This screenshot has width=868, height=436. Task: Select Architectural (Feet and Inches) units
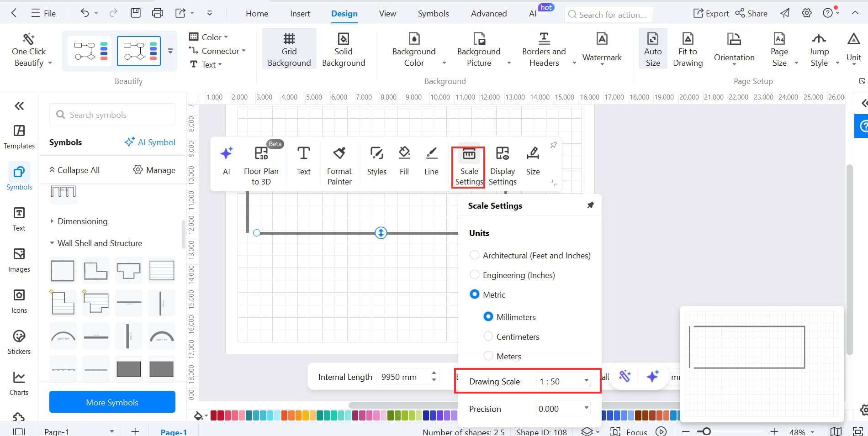coord(475,255)
